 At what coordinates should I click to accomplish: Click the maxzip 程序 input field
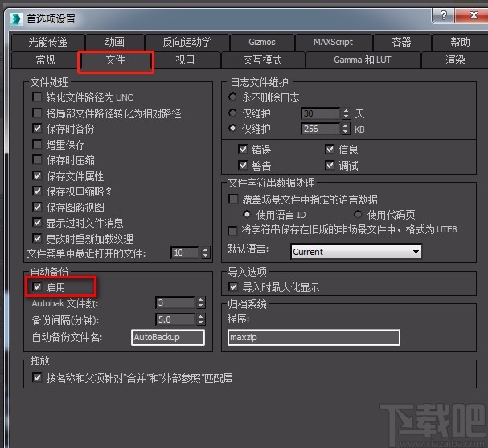click(314, 338)
